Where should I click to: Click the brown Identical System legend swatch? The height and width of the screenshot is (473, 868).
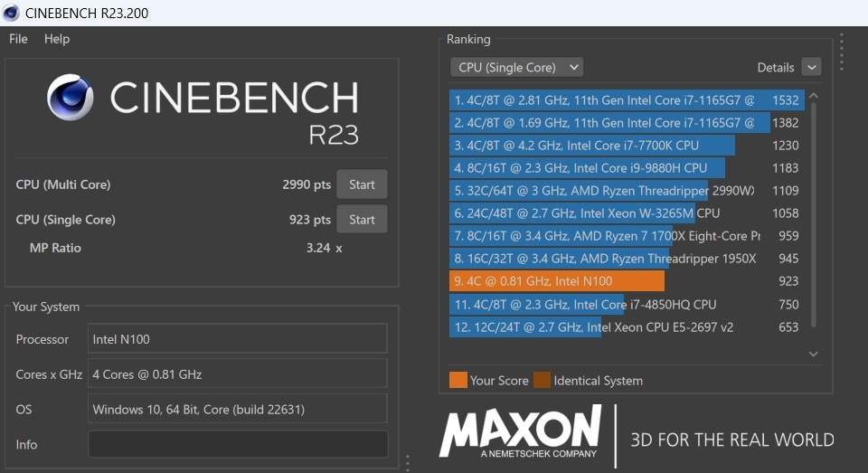point(542,380)
